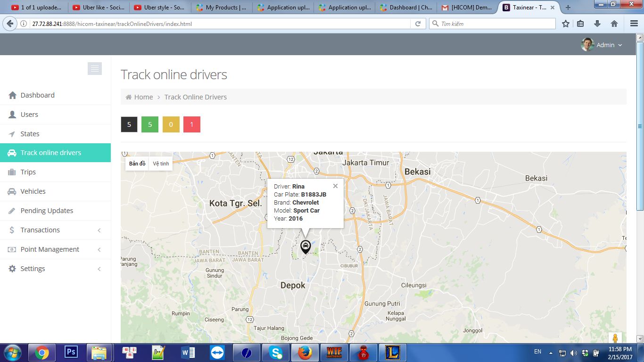Switch to the '1 of 1 uploade...' tab
The height and width of the screenshot is (362, 644).
pyautogui.click(x=37, y=8)
